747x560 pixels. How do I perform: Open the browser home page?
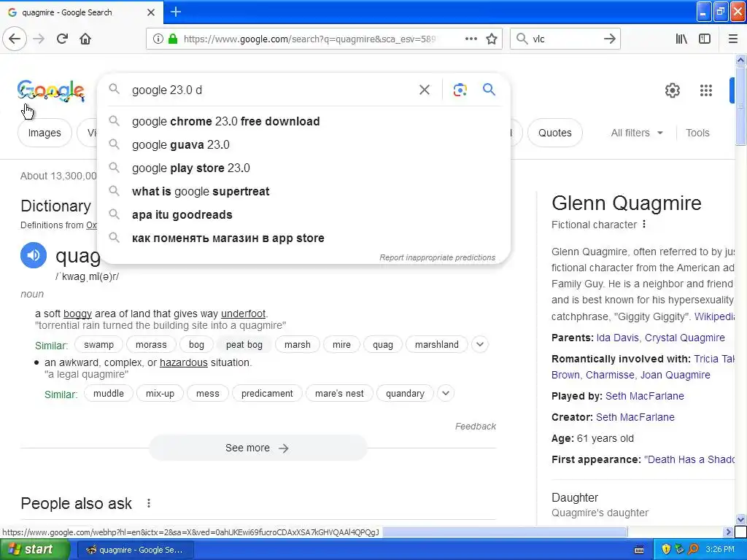85,39
